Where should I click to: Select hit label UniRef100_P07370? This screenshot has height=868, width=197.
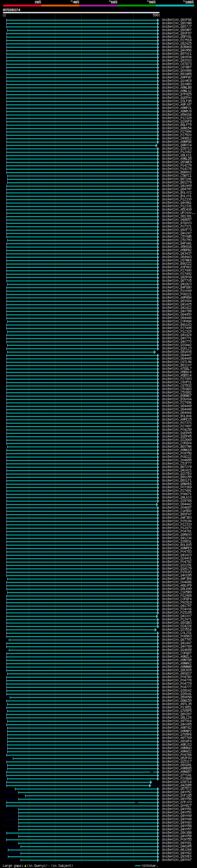coord(176,423)
